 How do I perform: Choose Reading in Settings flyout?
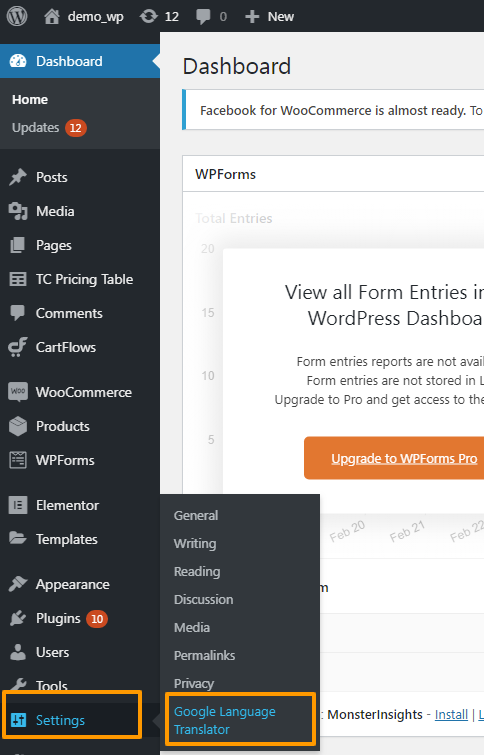(x=197, y=572)
